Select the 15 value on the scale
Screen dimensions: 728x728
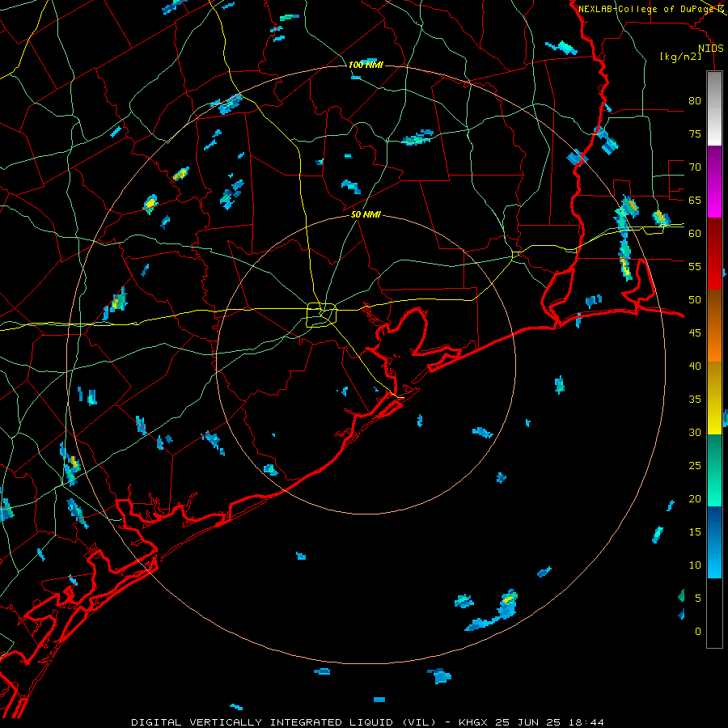(x=695, y=531)
